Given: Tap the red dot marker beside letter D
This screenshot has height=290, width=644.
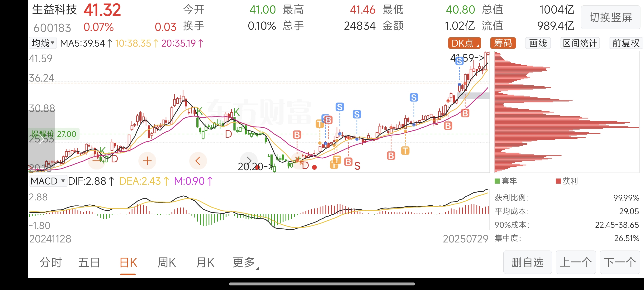Looking at the screenshot, I should click(x=314, y=167).
